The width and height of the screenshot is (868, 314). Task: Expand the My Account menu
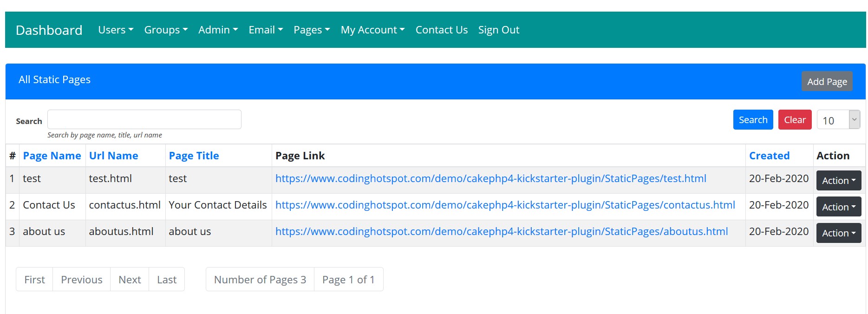pyautogui.click(x=372, y=30)
